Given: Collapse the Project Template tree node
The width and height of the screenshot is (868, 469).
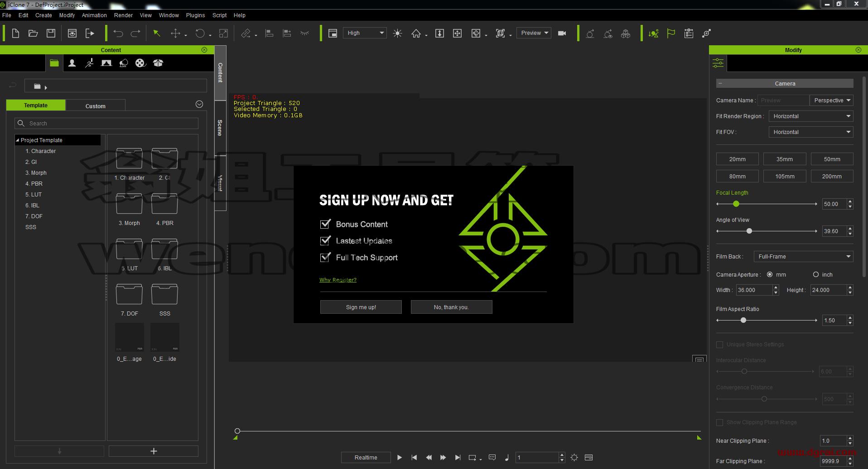Looking at the screenshot, I should [18, 140].
